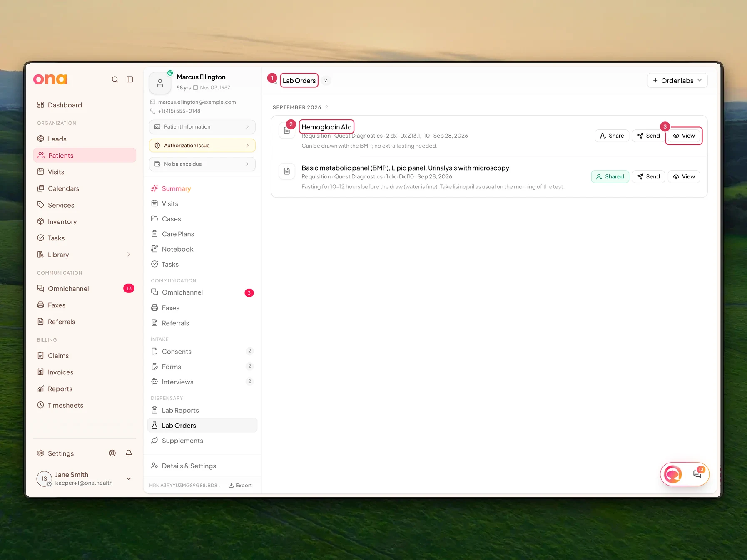Screen dimensions: 747x560
Task: Open patient Faxes tab
Action: coord(202,308)
